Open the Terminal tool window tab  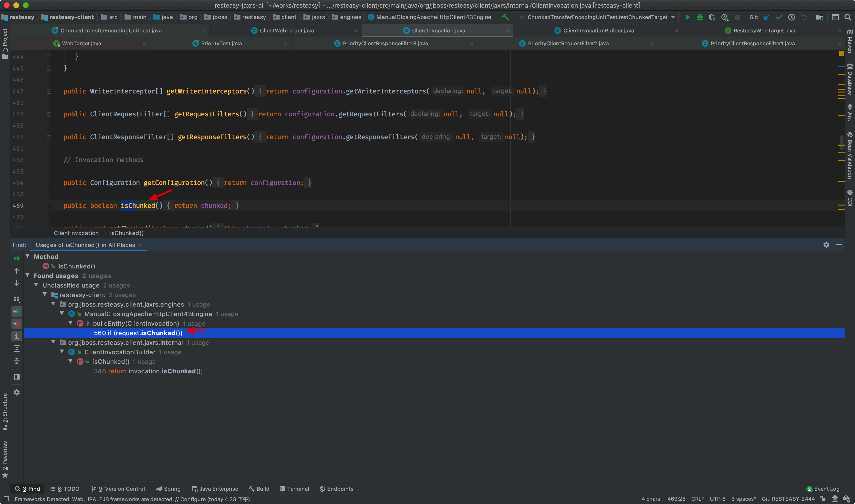pyautogui.click(x=294, y=489)
